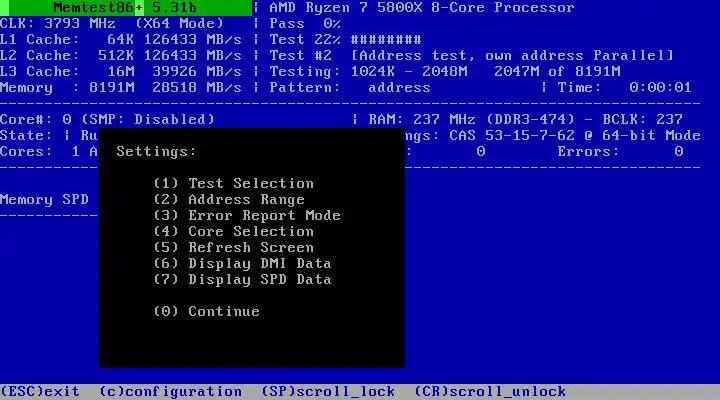Click the Memory 8191M speed line

(121, 88)
